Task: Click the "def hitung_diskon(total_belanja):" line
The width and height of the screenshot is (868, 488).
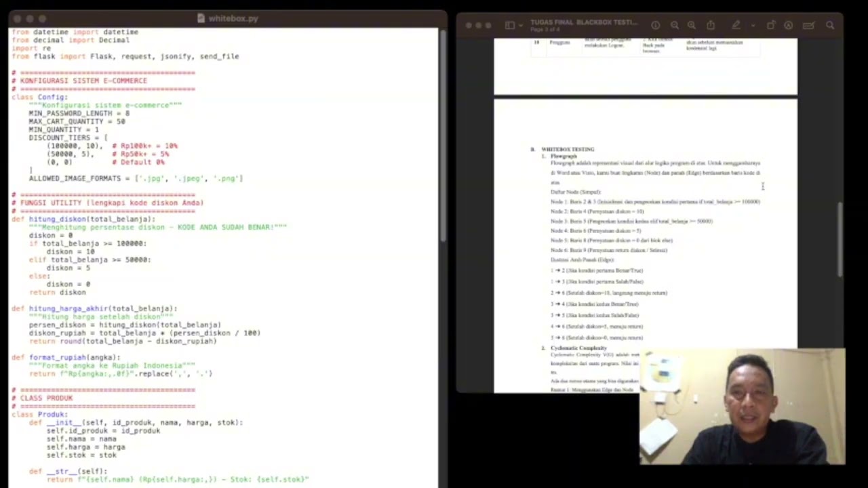Action: tap(83, 219)
